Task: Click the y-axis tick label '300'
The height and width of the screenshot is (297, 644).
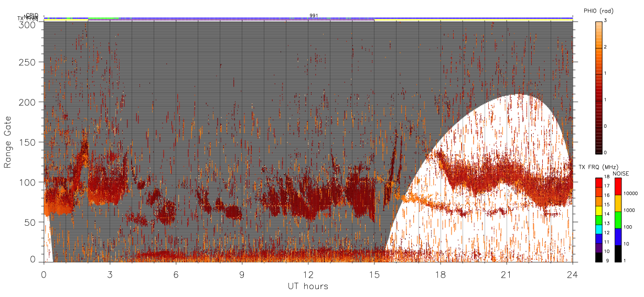Action: [x=27, y=24]
